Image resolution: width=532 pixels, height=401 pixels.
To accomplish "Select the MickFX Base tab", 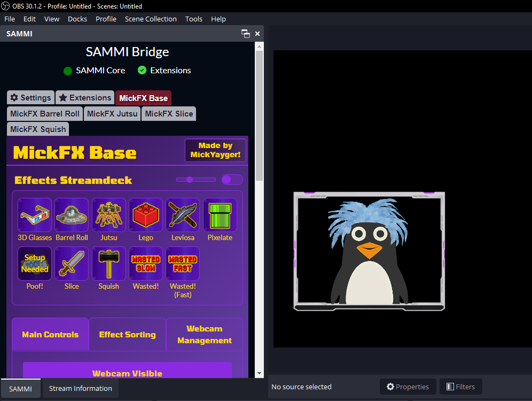I will point(143,98).
